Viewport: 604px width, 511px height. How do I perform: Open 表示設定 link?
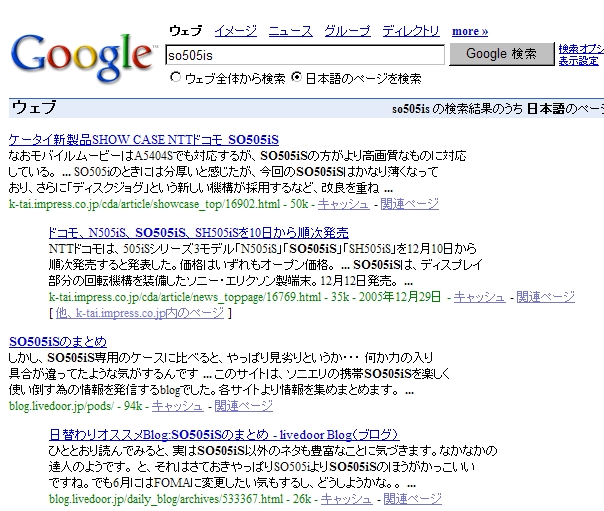[578, 61]
